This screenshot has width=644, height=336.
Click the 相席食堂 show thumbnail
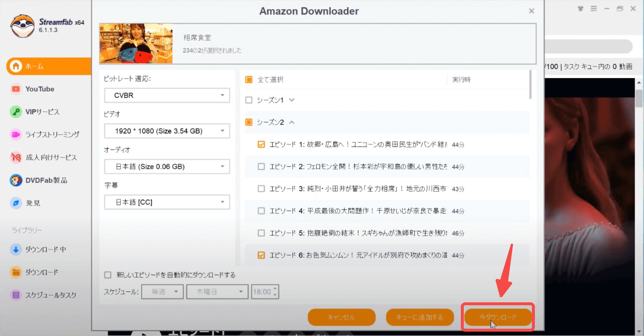click(x=136, y=44)
